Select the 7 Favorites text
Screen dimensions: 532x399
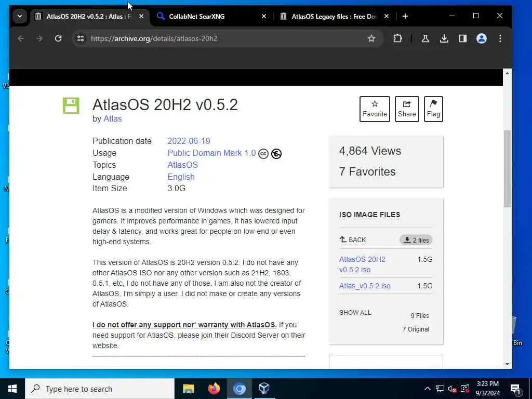tap(367, 171)
